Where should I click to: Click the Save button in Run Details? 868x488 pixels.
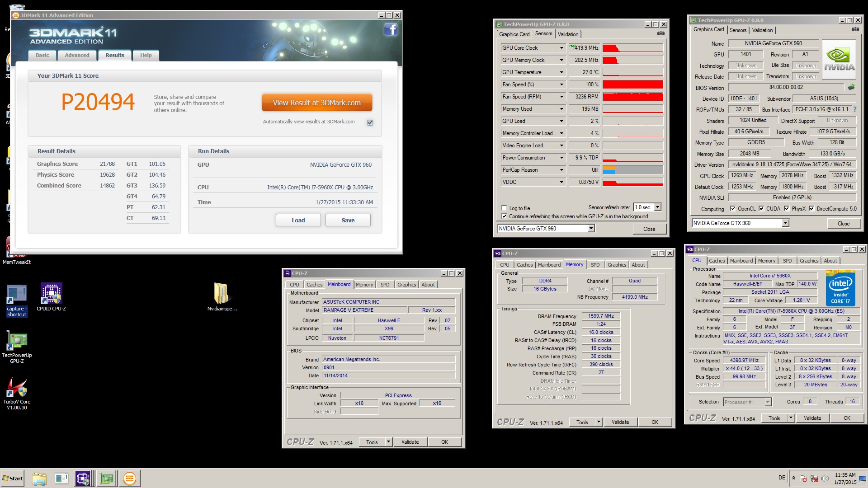click(348, 220)
